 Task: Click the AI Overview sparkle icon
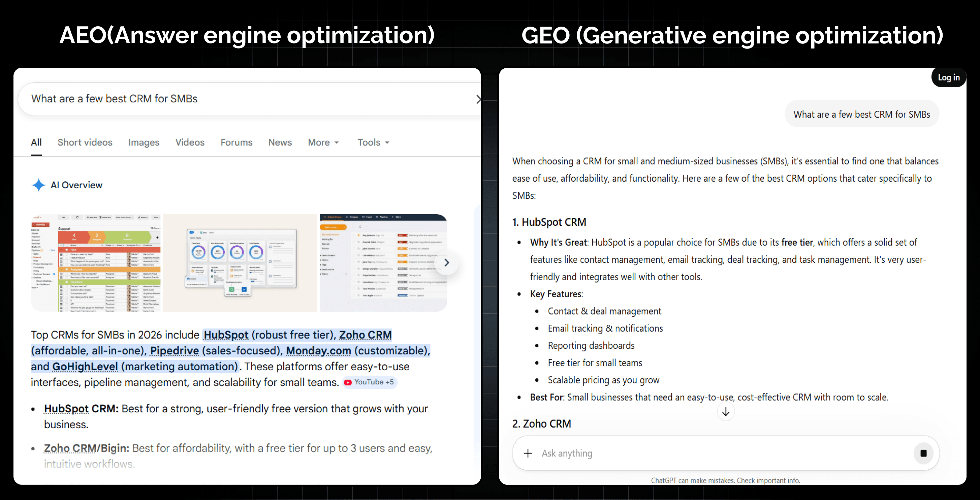pyautogui.click(x=38, y=185)
